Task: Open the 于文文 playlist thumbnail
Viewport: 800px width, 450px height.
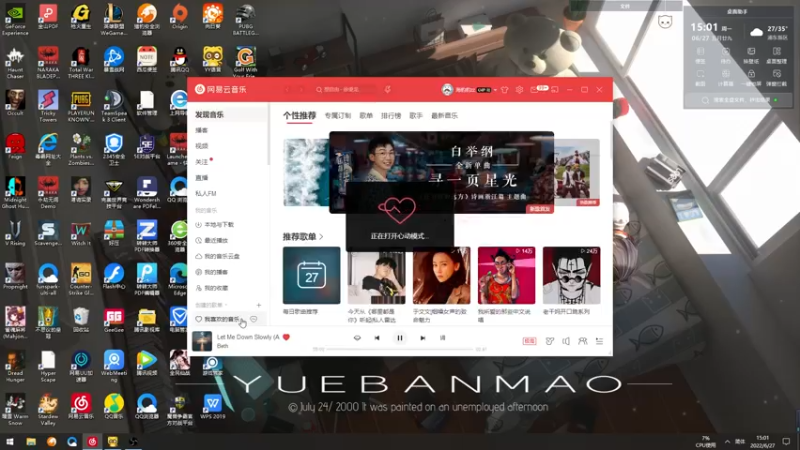Action: (x=441, y=276)
